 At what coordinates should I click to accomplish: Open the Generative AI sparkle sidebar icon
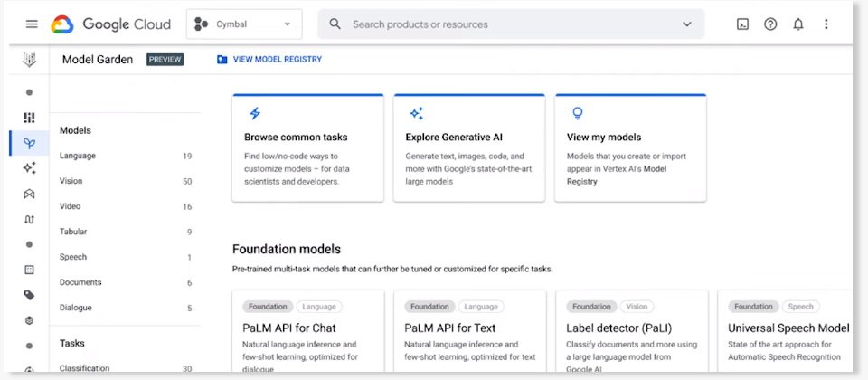(29, 168)
